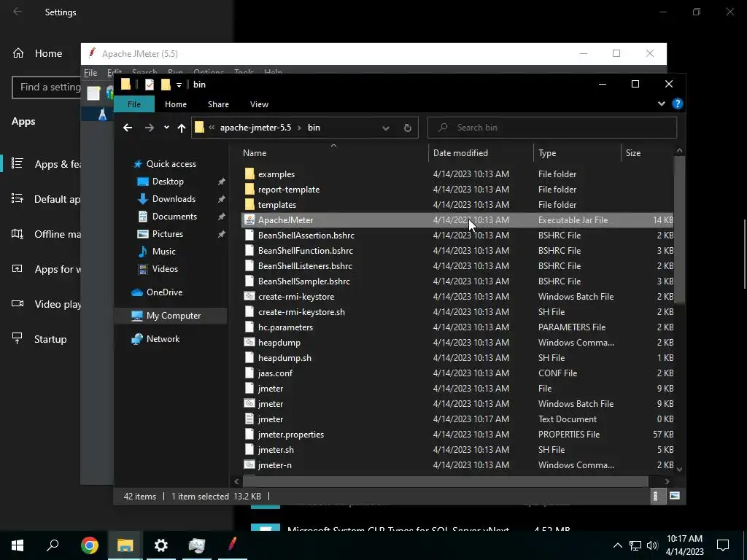Open the View ribbon tab
747x560 pixels.
pyautogui.click(x=259, y=104)
